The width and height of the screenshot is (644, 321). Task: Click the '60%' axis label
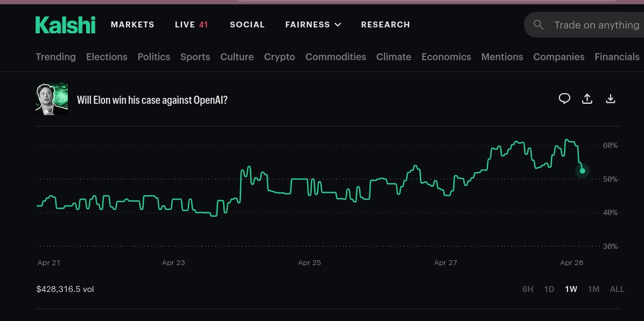610,146
